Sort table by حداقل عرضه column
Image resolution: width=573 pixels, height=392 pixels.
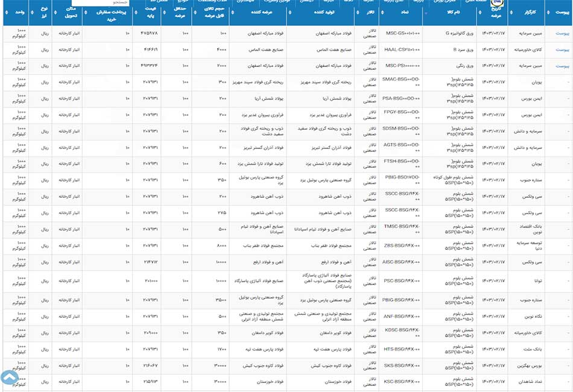176,13
